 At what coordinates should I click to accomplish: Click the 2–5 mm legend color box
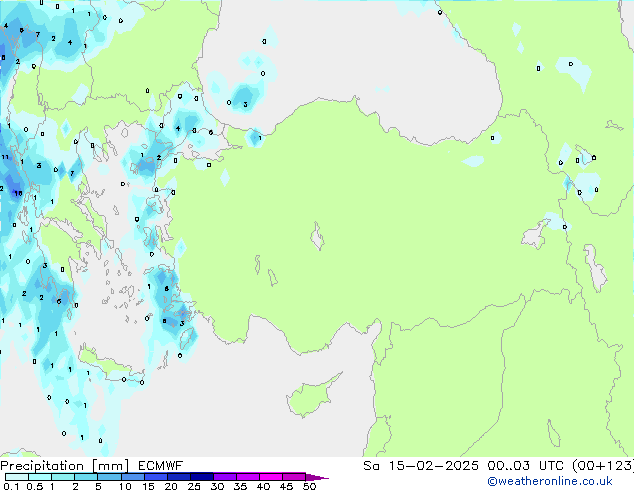86,477
